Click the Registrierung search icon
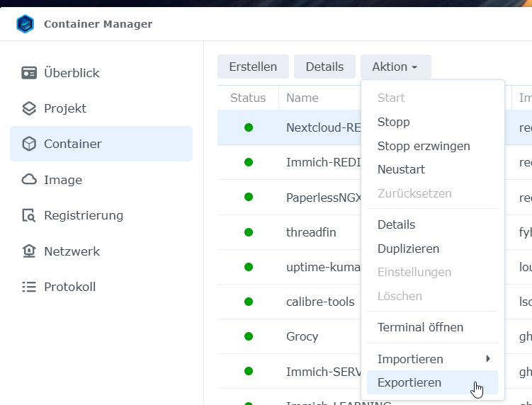 pyautogui.click(x=28, y=215)
